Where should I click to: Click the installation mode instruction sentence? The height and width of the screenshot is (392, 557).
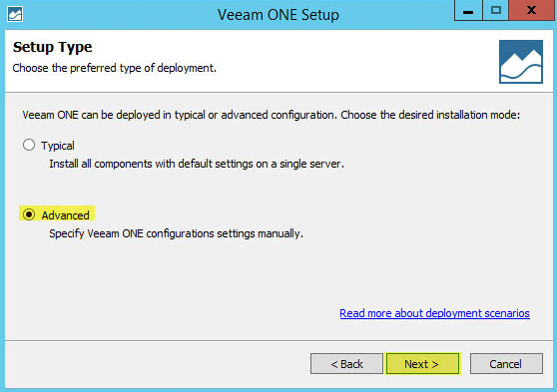[272, 115]
